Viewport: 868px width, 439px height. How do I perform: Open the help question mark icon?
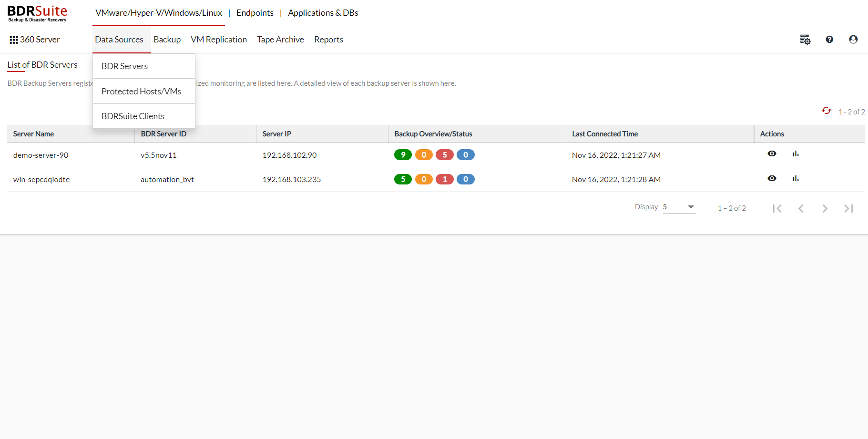(829, 40)
